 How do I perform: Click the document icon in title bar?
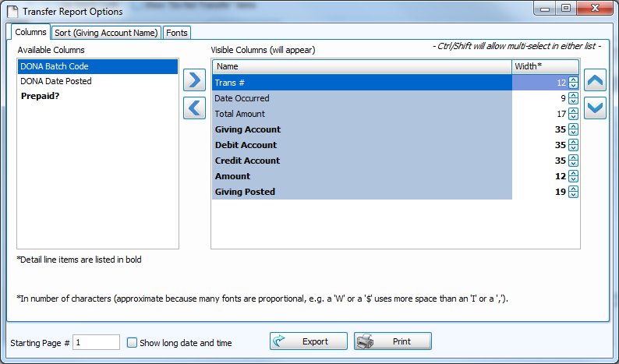pos(11,11)
